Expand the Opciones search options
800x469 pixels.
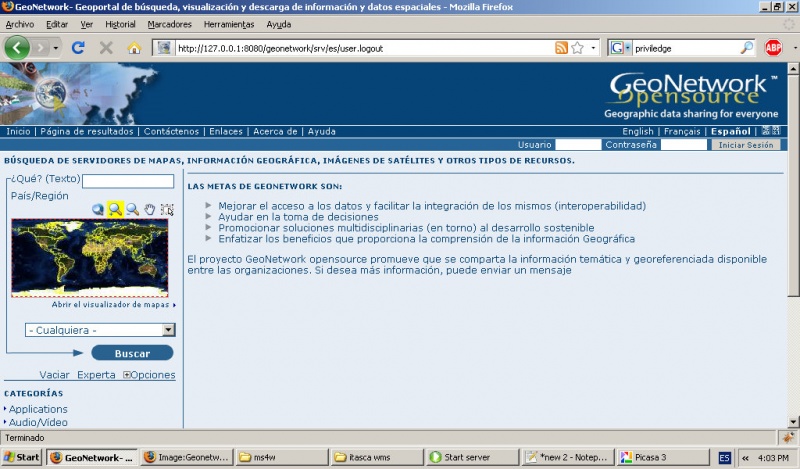(x=149, y=375)
